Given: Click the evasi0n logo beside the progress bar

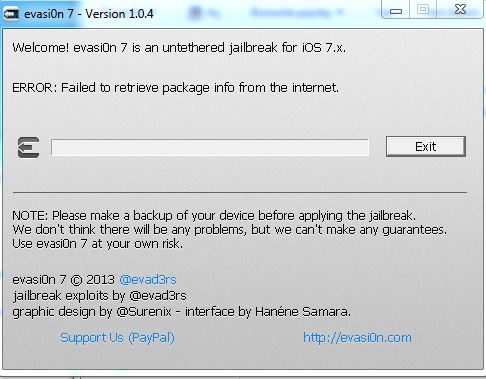Looking at the screenshot, I should (x=29, y=147).
